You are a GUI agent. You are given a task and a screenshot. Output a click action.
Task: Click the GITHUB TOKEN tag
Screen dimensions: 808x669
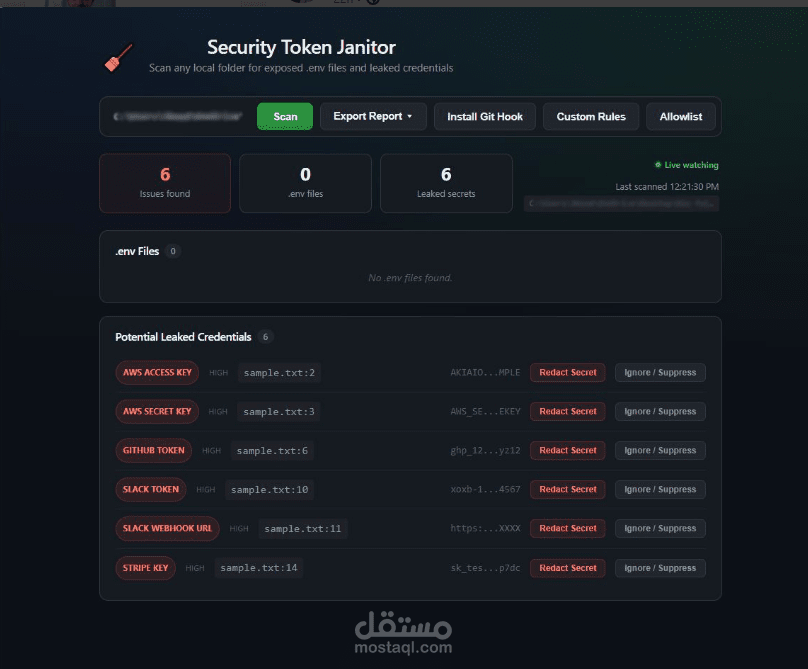[x=154, y=450]
